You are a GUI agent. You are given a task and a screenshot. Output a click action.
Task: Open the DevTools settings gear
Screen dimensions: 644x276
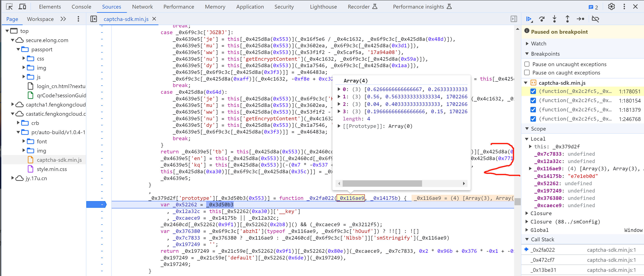point(612,7)
